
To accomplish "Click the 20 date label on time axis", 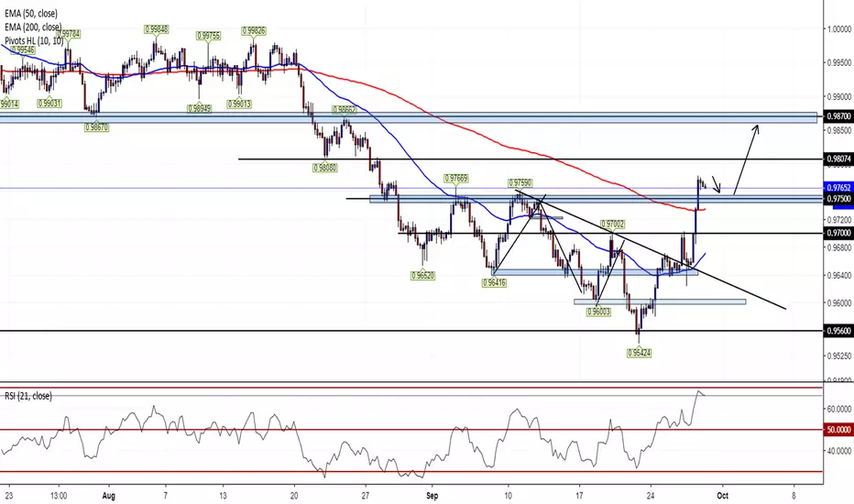I will [x=294, y=496].
